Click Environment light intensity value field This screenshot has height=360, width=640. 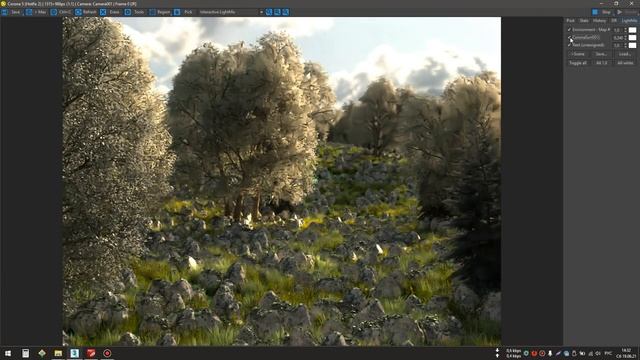point(618,30)
